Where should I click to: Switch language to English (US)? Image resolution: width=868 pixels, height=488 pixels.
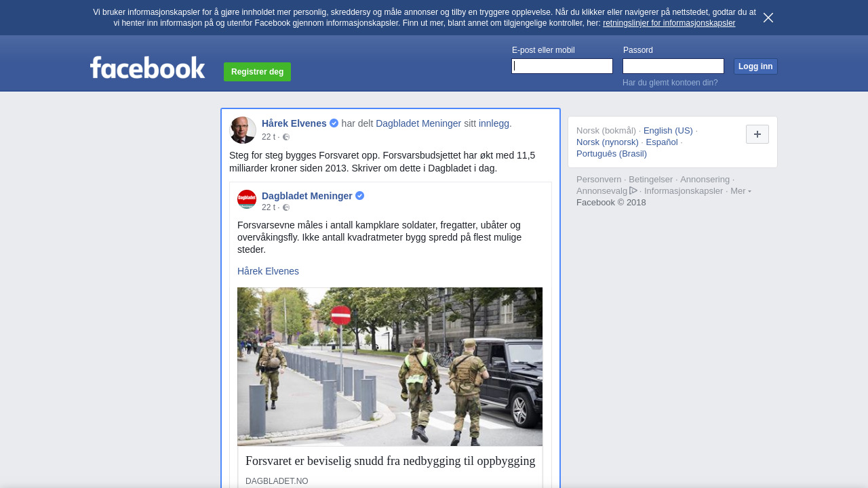tap(668, 131)
